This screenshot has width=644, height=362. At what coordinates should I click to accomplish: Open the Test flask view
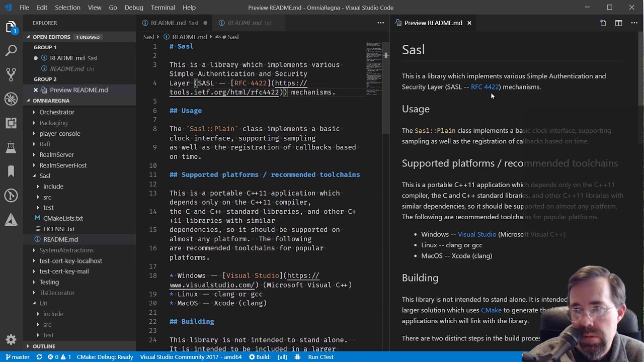tap(11, 147)
